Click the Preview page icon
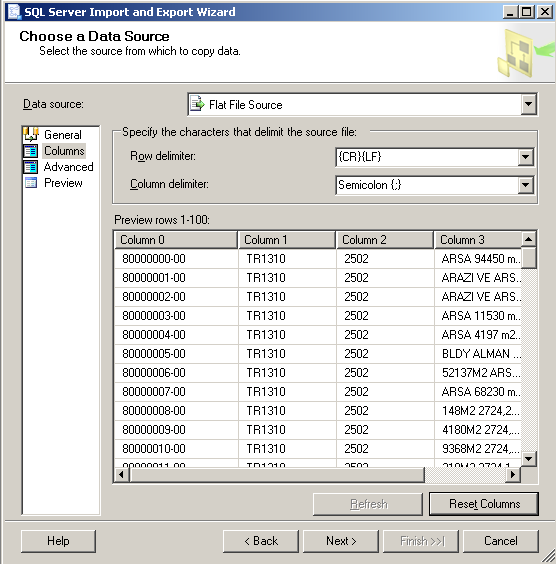Screen dimensions: 556x564 (31, 183)
